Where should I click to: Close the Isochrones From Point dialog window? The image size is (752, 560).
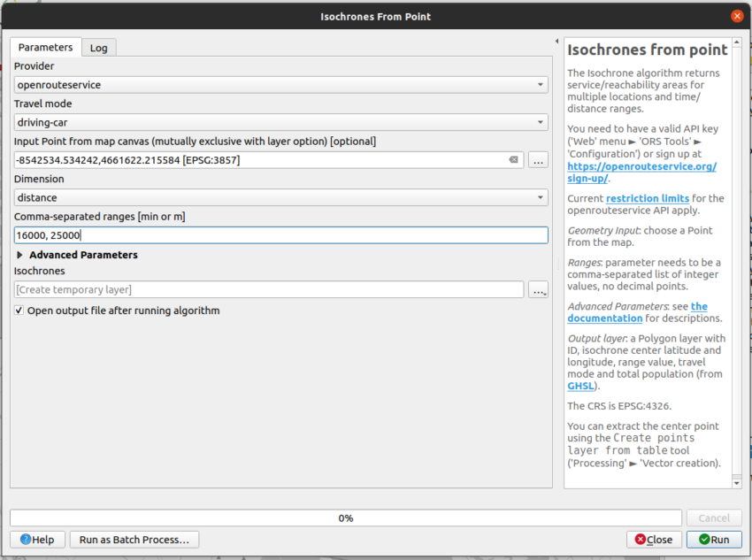(x=736, y=16)
